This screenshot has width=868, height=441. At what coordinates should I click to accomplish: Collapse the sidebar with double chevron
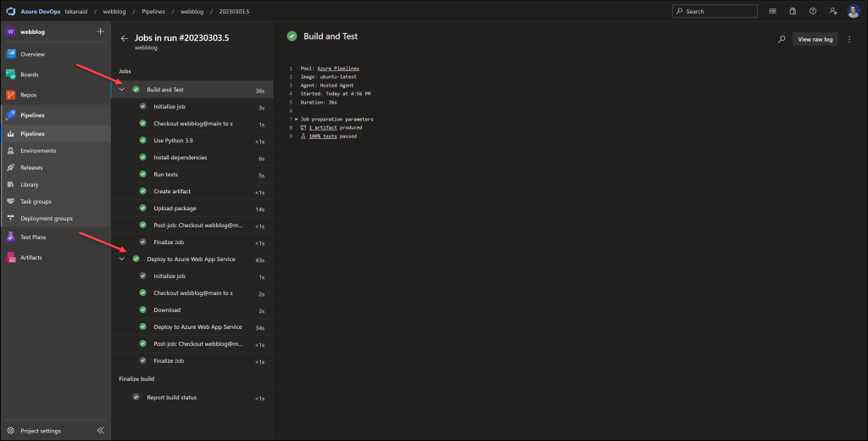(100, 431)
